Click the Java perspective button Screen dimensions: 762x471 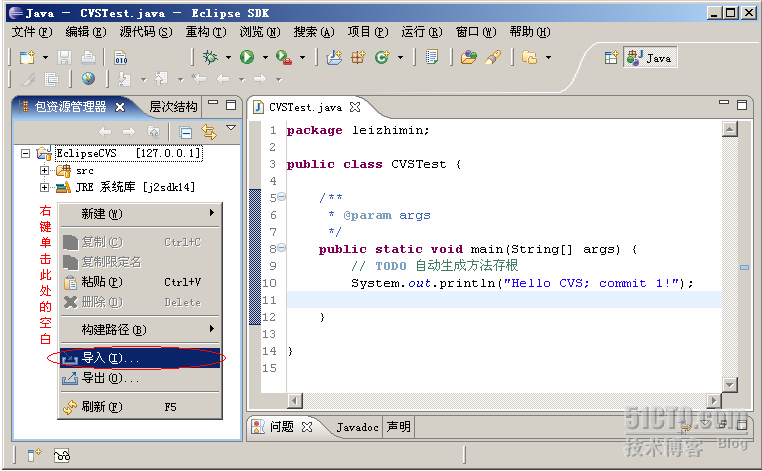point(649,58)
